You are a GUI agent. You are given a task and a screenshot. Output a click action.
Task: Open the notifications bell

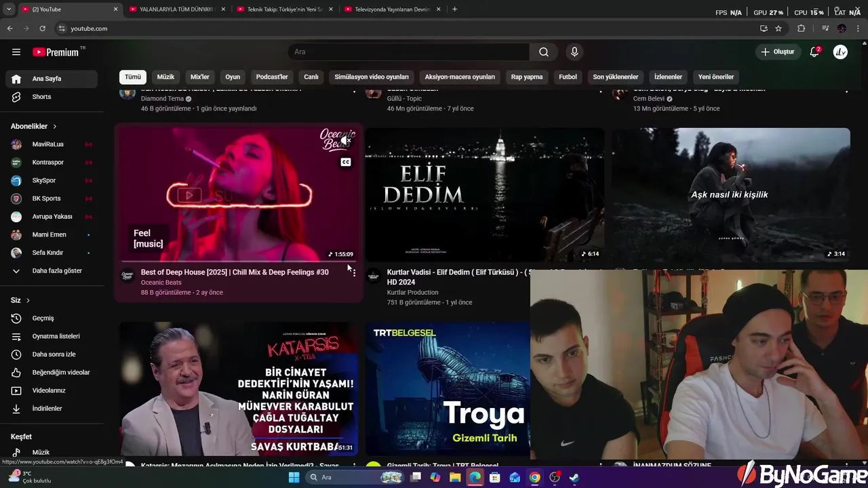point(814,52)
